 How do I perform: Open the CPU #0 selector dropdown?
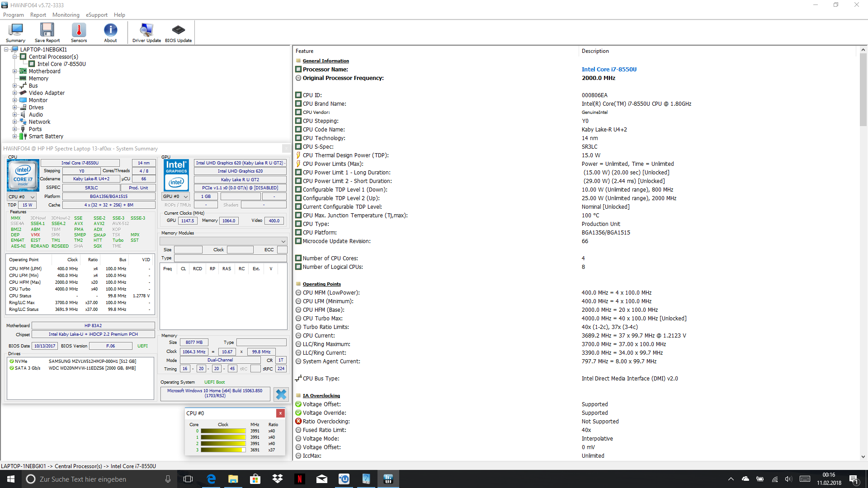click(22, 197)
